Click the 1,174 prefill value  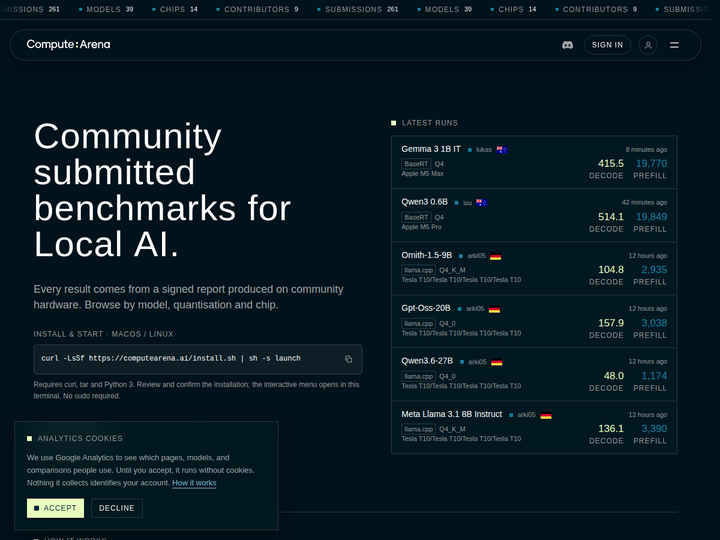coord(654,376)
